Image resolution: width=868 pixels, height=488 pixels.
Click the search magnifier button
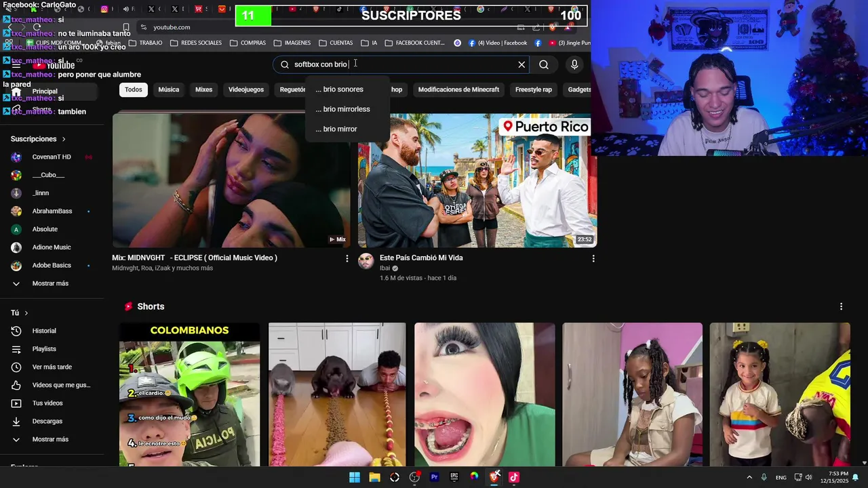(x=544, y=64)
